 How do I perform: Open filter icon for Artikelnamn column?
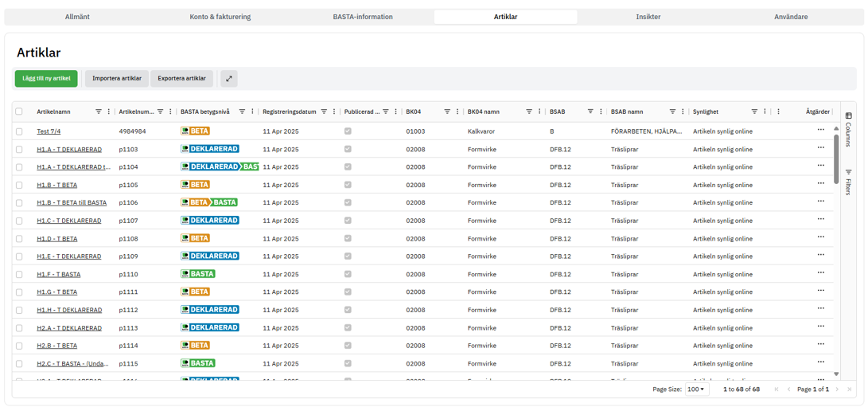(99, 112)
